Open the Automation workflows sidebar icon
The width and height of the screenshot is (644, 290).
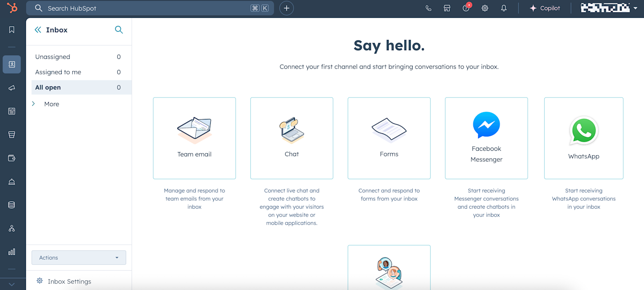point(12,228)
